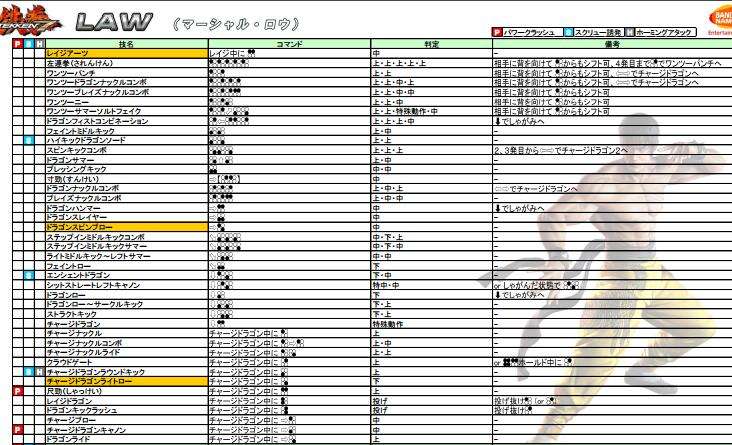Click the (マーシャル・ロウ) subtitle
The image size is (732, 445).
[236, 24]
